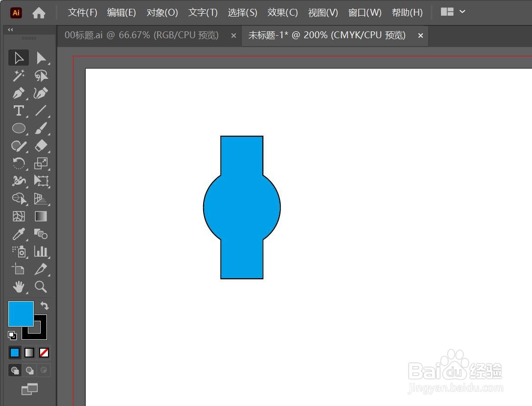Open the 文字(T) menu

[203, 13]
